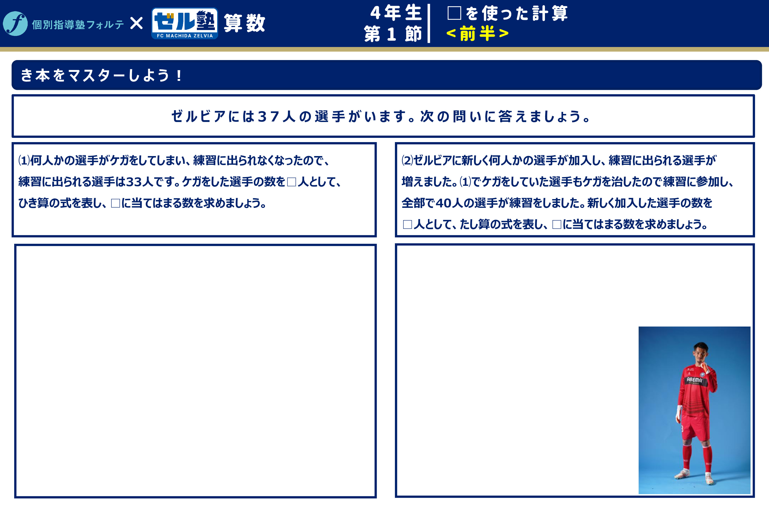Click the 算数 subject label

(x=244, y=23)
